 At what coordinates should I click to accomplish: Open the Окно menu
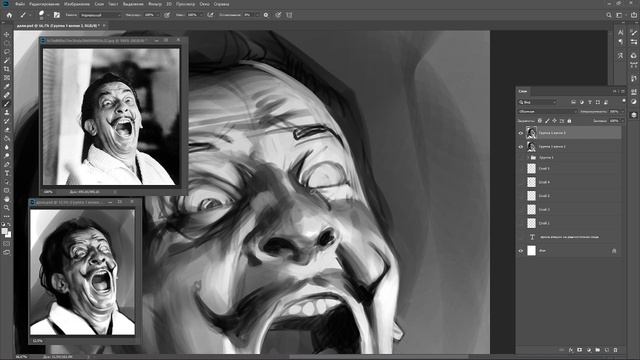tap(204, 4)
